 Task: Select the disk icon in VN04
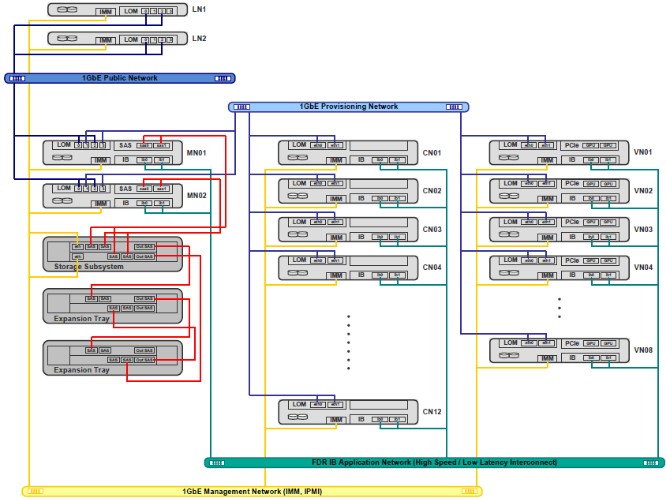(509, 272)
